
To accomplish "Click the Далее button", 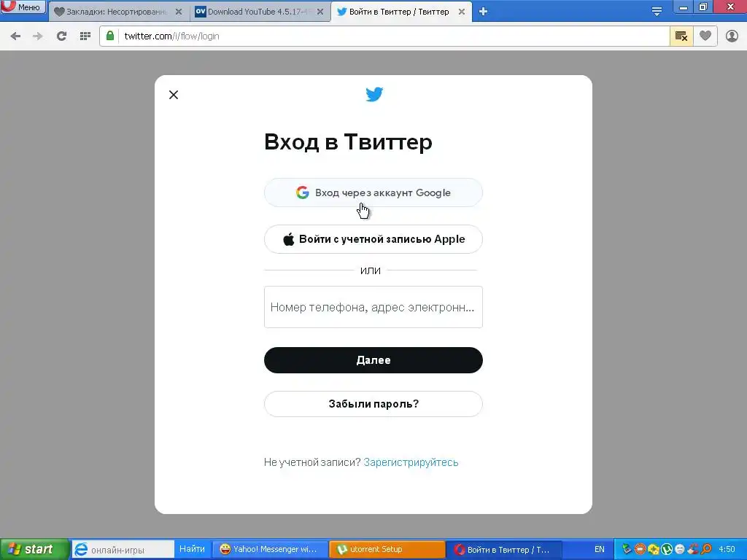I will pos(373,360).
